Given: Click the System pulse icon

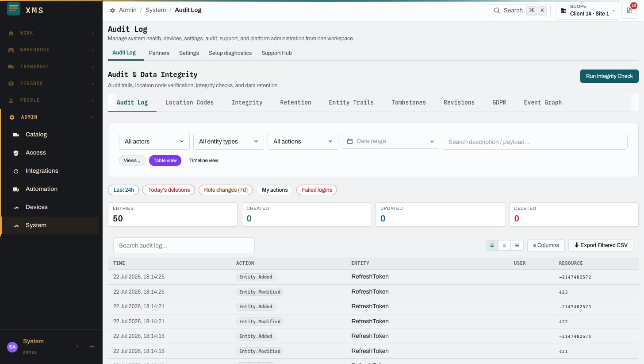Looking at the screenshot, I should click(16, 225).
